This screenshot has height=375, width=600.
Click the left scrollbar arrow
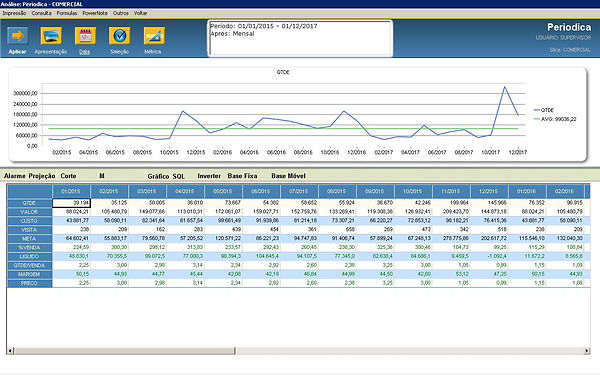10,351
